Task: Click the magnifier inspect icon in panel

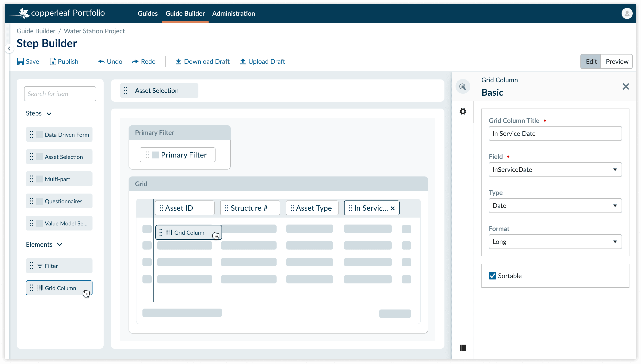Action: pos(463,87)
